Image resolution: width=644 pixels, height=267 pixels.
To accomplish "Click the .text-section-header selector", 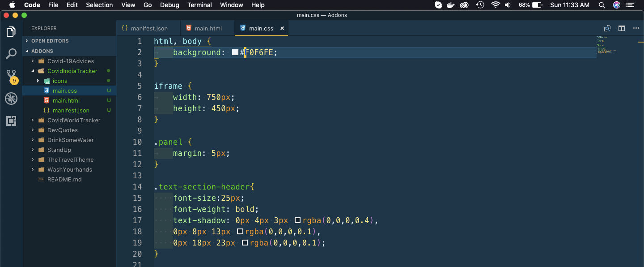I will 202,187.
